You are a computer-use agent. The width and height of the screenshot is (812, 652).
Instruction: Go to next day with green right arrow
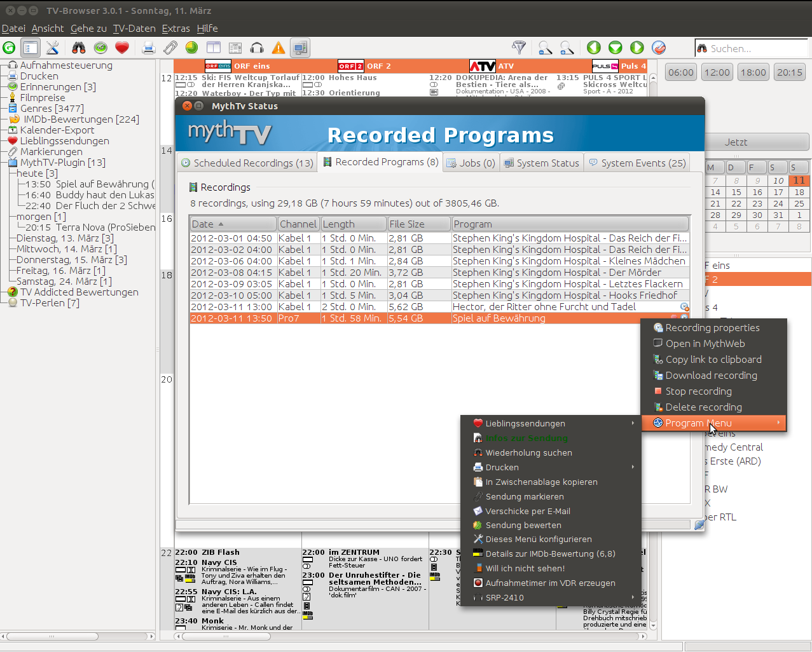coord(637,48)
